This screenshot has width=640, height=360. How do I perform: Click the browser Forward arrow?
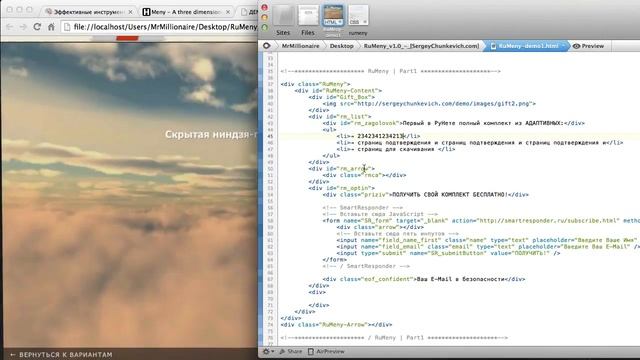point(23,27)
